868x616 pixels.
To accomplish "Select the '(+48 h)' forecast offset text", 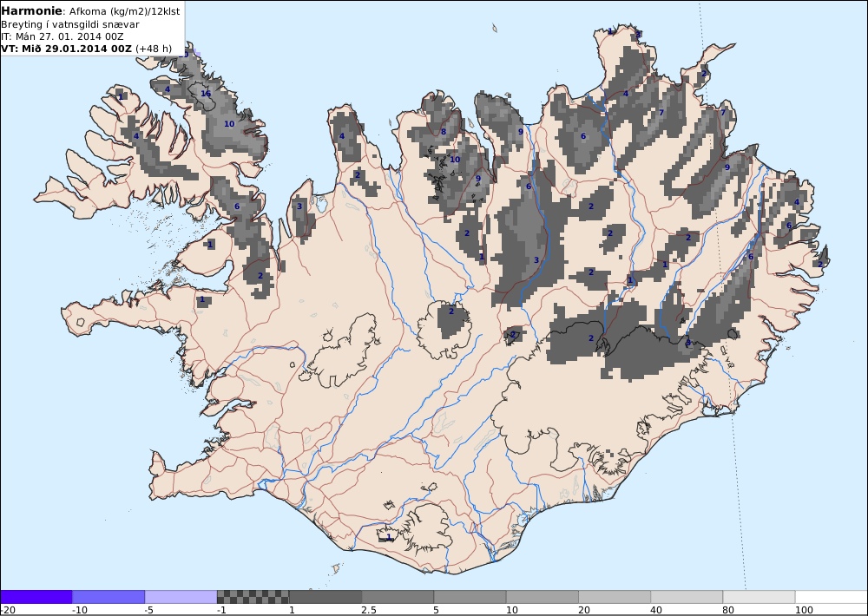I will tap(154, 49).
